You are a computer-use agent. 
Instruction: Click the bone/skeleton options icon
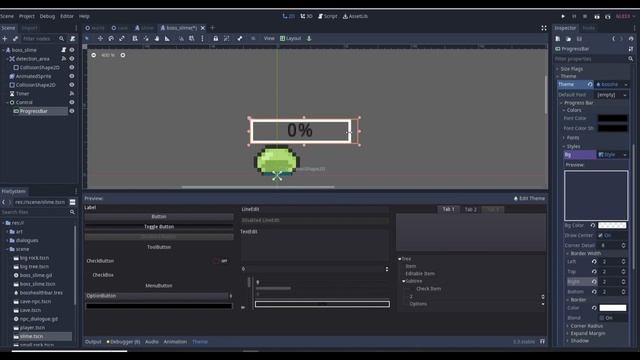pyautogui.click(x=240, y=38)
